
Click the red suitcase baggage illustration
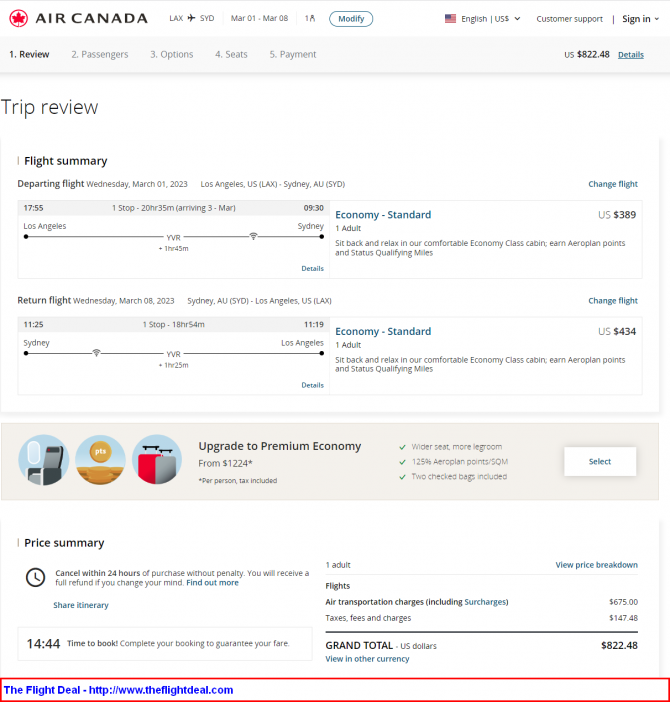click(x=157, y=460)
